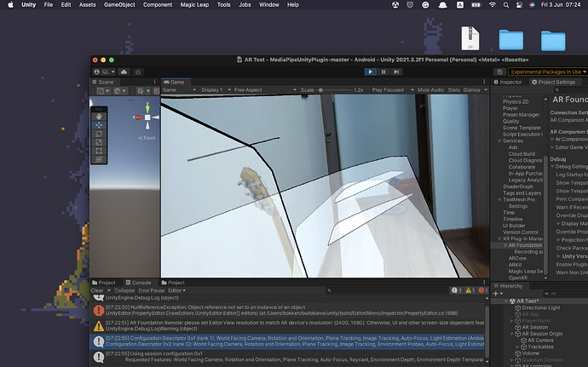Select Directional Light in Hierarchy
Image resolution: width=588 pixels, height=367 pixels.
click(541, 307)
